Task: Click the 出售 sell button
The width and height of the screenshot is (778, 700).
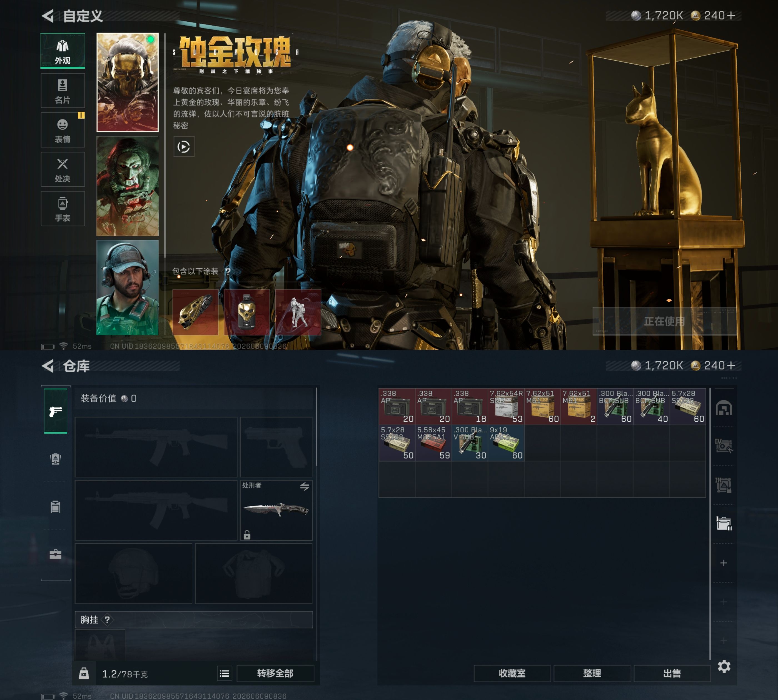Action: point(673,673)
